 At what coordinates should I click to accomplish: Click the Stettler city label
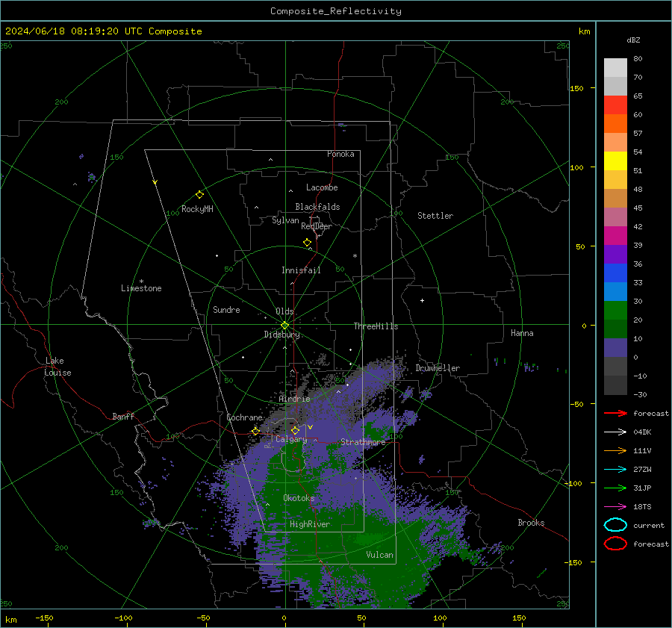click(435, 216)
